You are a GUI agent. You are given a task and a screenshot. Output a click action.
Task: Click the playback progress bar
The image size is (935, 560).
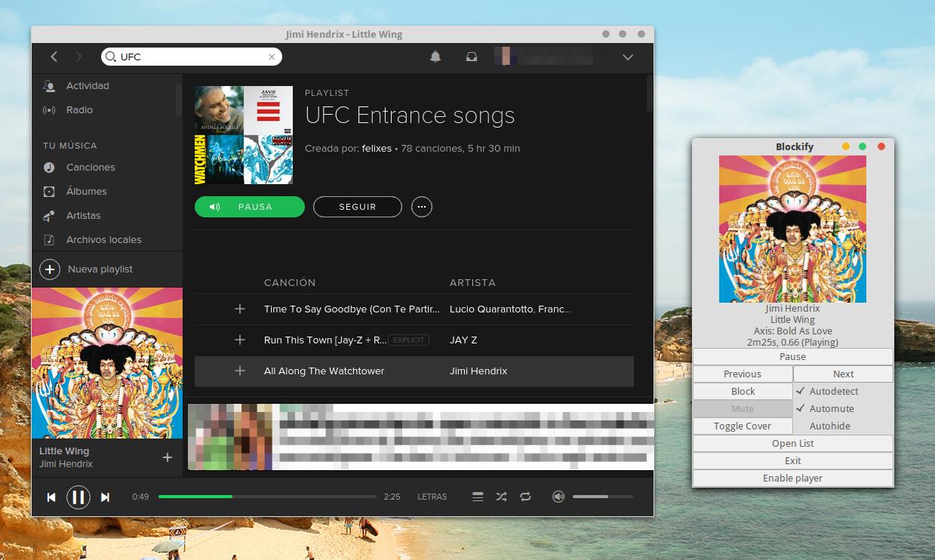click(268, 497)
